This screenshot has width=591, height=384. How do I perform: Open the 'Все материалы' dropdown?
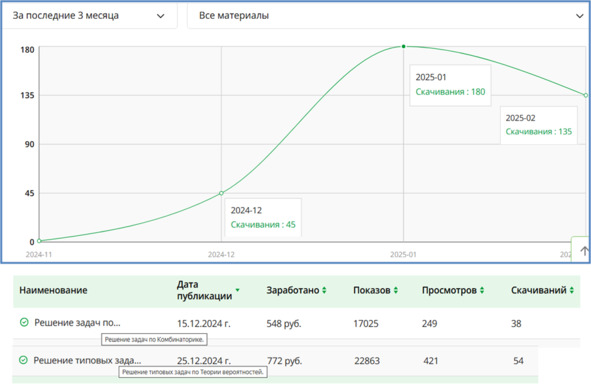click(388, 16)
